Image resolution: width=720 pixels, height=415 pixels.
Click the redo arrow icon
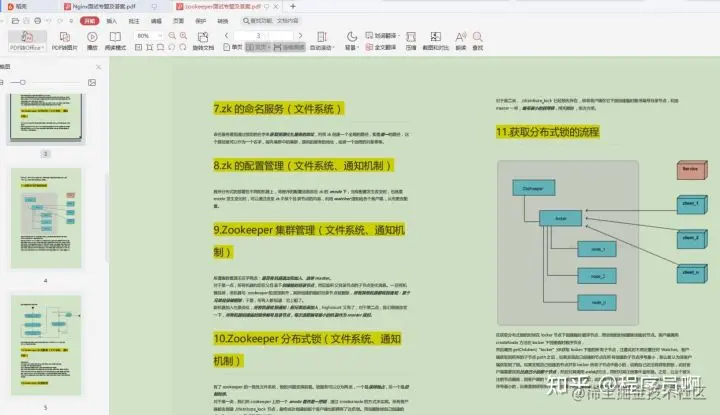60,21
